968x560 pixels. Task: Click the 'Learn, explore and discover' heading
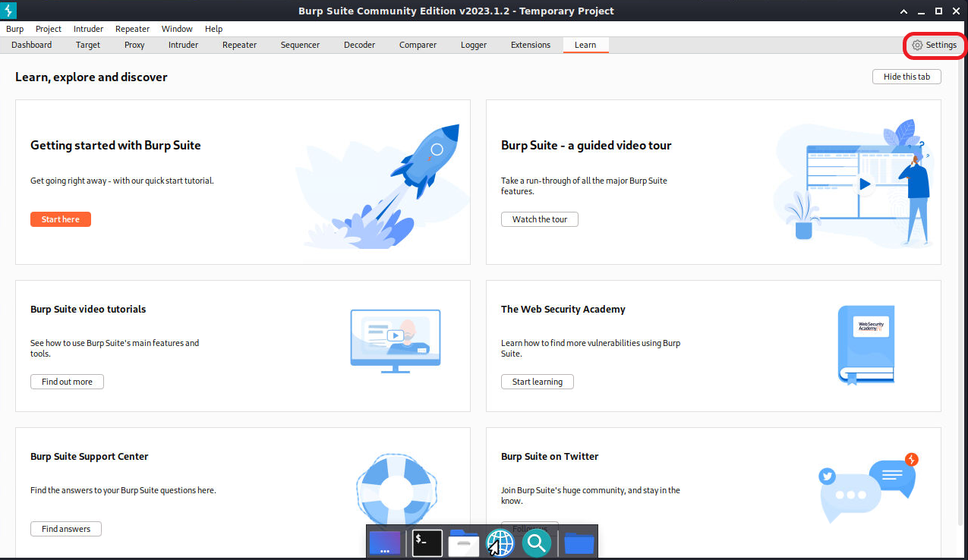coord(91,77)
